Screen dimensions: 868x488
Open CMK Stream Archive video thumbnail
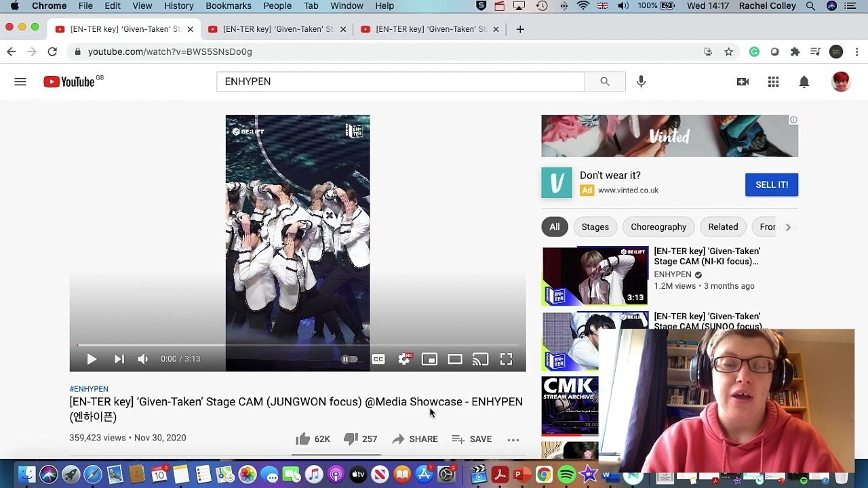(x=570, y=406)
